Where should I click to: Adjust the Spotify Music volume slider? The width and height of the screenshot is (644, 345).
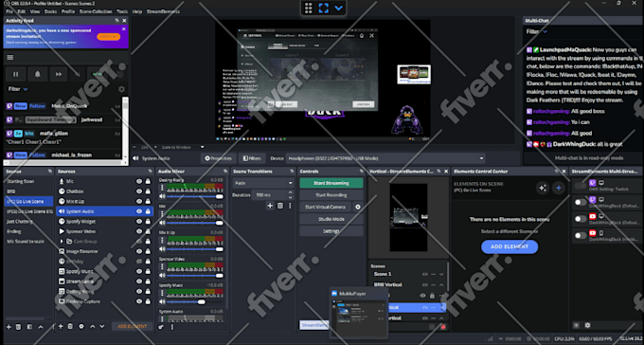coord(195,301)
